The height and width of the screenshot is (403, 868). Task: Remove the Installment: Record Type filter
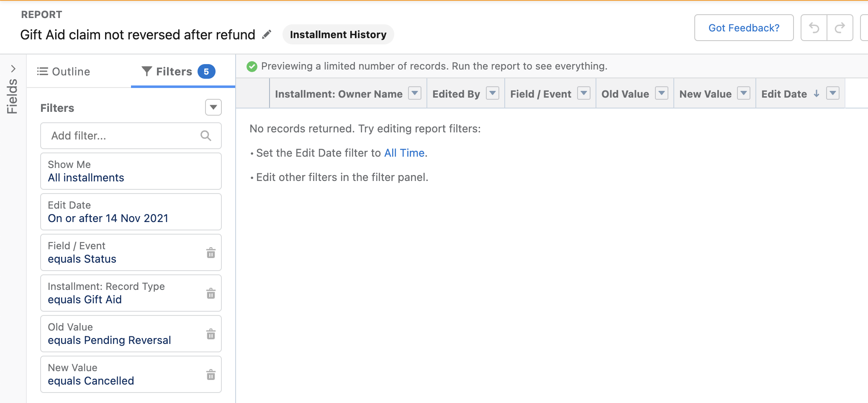point(211,293)
